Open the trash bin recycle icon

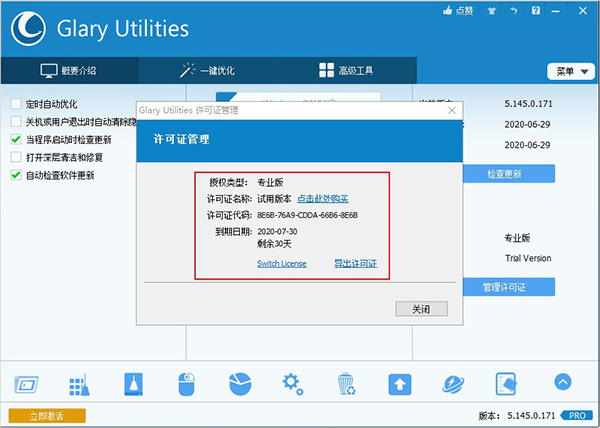coord(347,384)
